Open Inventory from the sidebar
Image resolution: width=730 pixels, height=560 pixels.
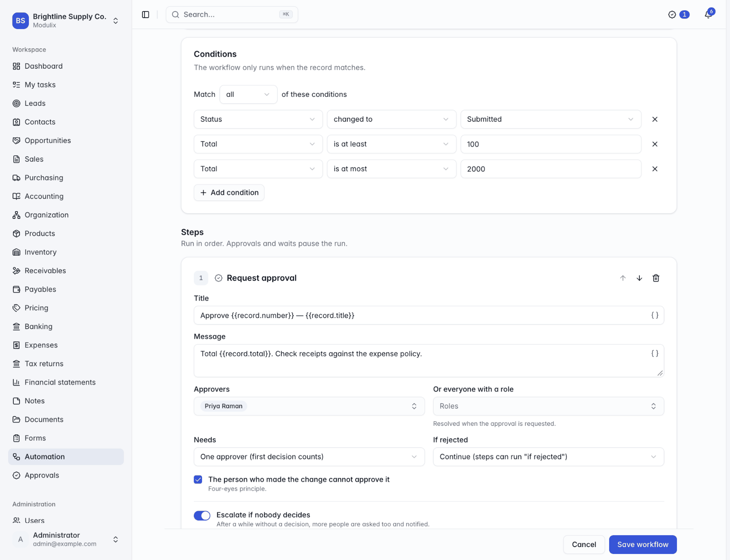(x=66, y=252)
